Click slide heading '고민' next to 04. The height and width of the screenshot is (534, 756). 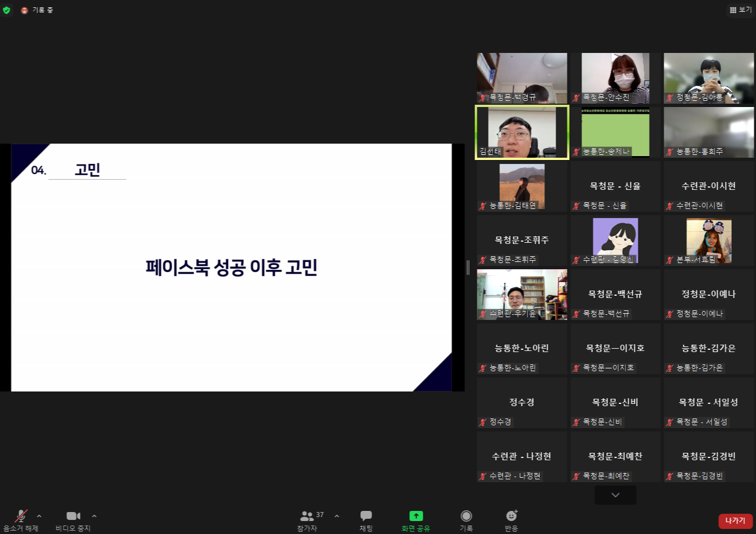click(87, 170)
